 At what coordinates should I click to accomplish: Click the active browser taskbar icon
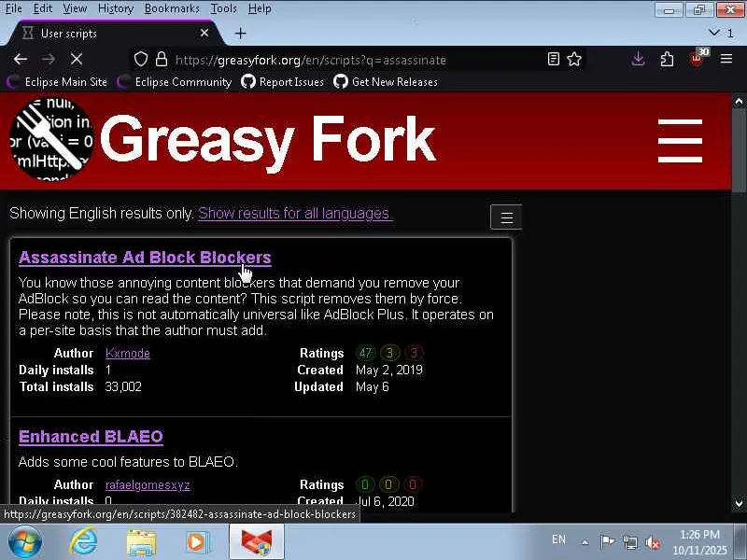256,542
